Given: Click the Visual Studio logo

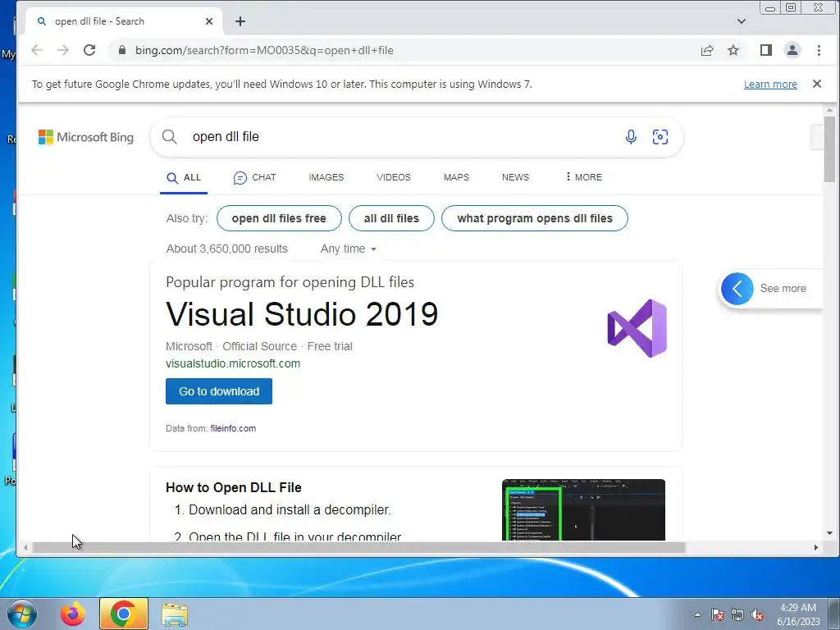Looking at the screenshot, I should tap(637, 328).
